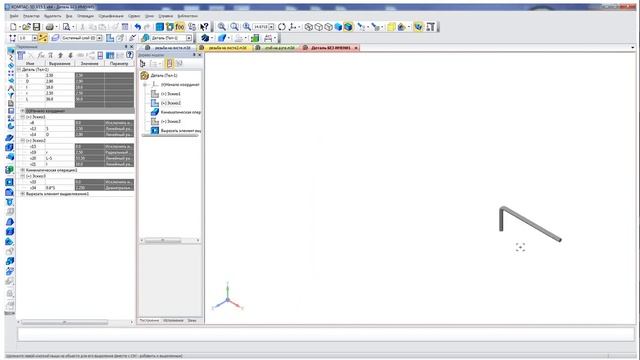The image size is (640, 360).
Task: Select Эскиз2 in the model tree
Action: (170, 103)
